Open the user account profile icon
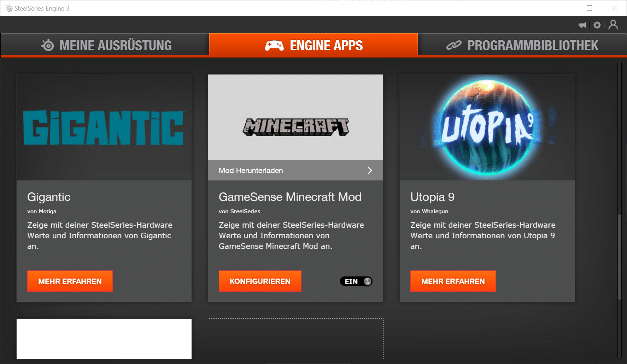The image size is (627, 364). tap(613, 25)
